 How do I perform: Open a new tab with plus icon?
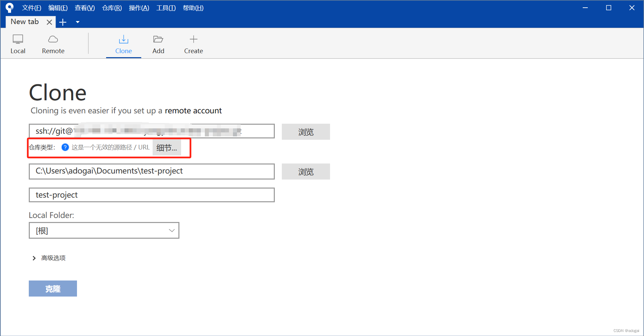click(63, 22)
